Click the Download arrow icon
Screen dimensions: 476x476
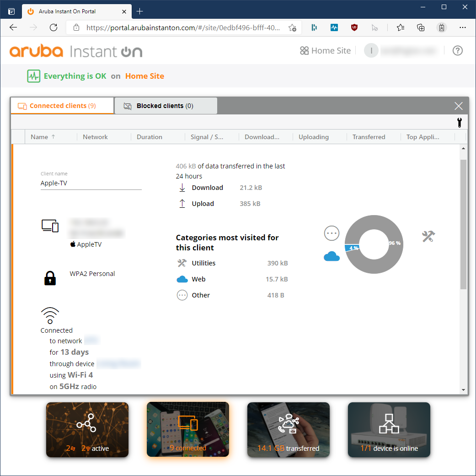182,188
